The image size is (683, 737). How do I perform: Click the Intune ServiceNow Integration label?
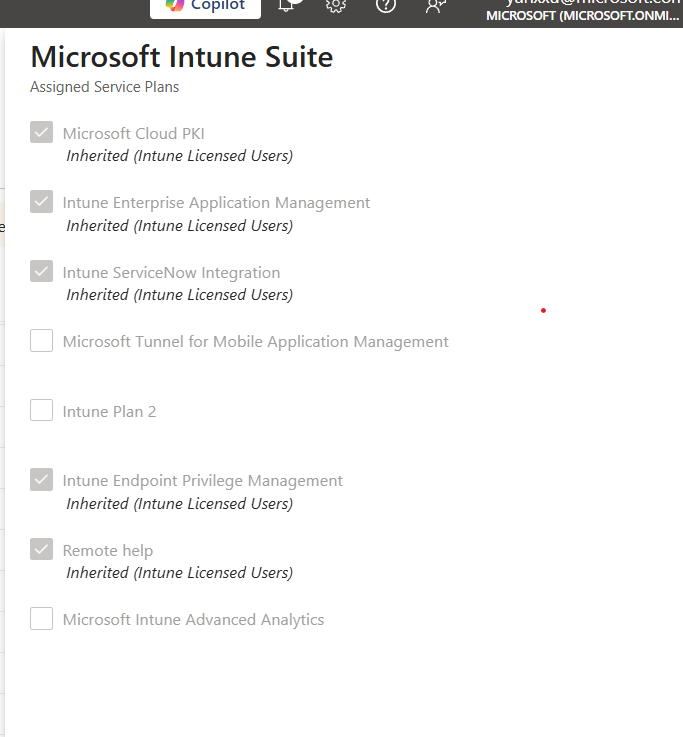tap(171, 273)
